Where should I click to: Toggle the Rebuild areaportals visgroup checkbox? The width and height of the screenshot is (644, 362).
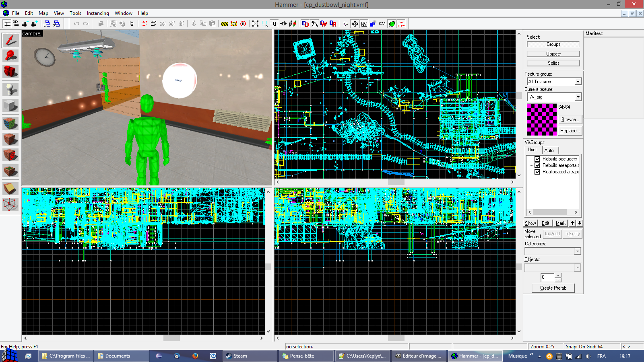tap(537, 165)
